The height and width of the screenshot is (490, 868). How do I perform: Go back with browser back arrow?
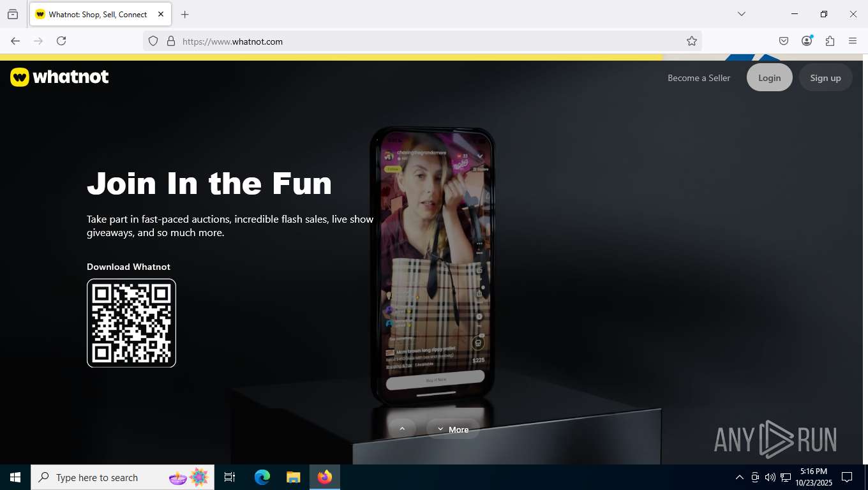[15, 41]
